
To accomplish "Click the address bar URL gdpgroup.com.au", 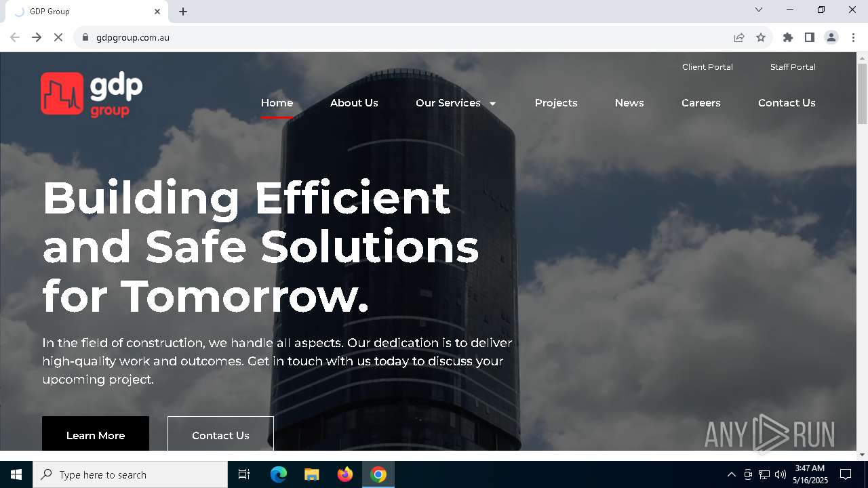I will [133, 37].
